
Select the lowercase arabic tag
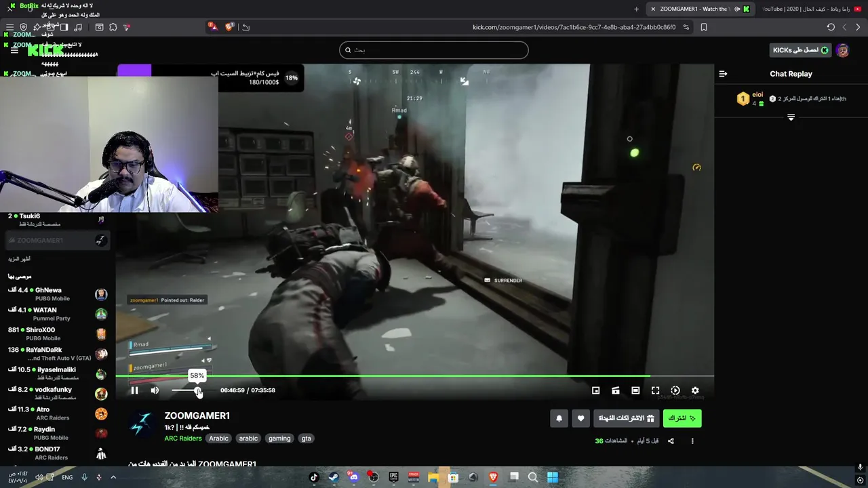(x=248, y=439)
